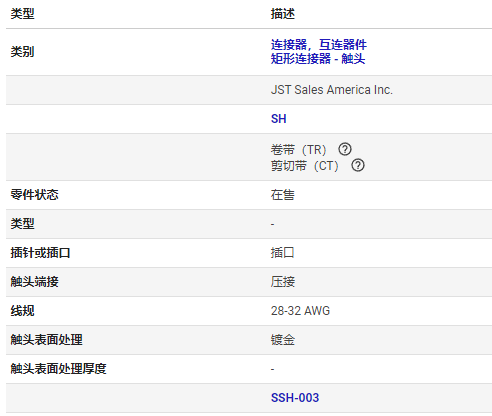Click the 在售 status value
Image resolution: width=492 pixels, height=416 pixels.
click(x=283, y=195)
